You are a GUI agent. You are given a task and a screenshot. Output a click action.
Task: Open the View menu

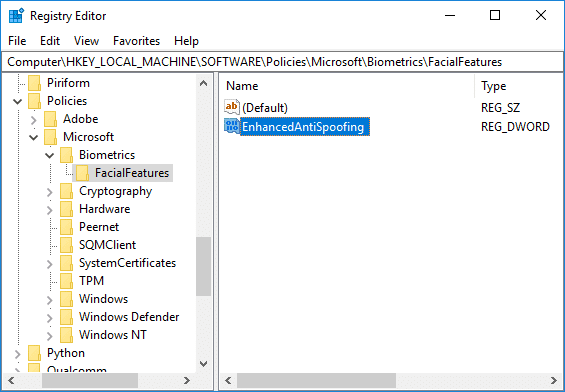point(86,41)
